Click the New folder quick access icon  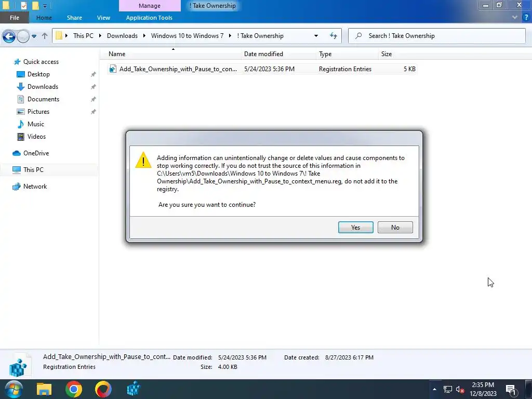click(x=35, y=5)
